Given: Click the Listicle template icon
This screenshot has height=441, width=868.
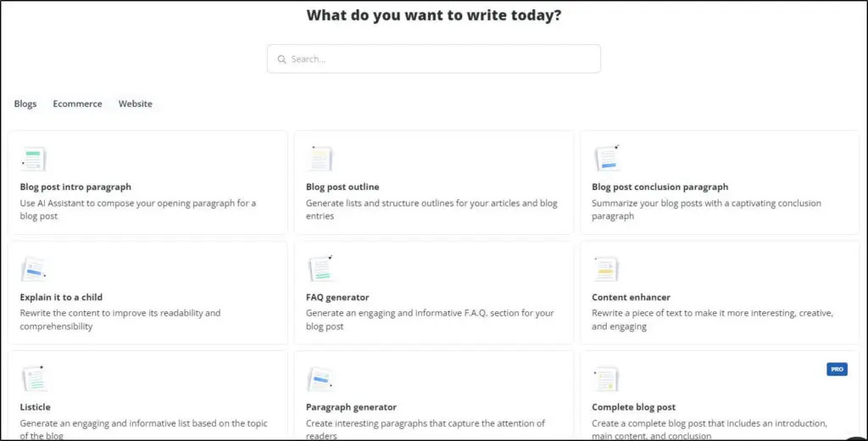Looking at the screenshot, I should [x=34, y=379].
